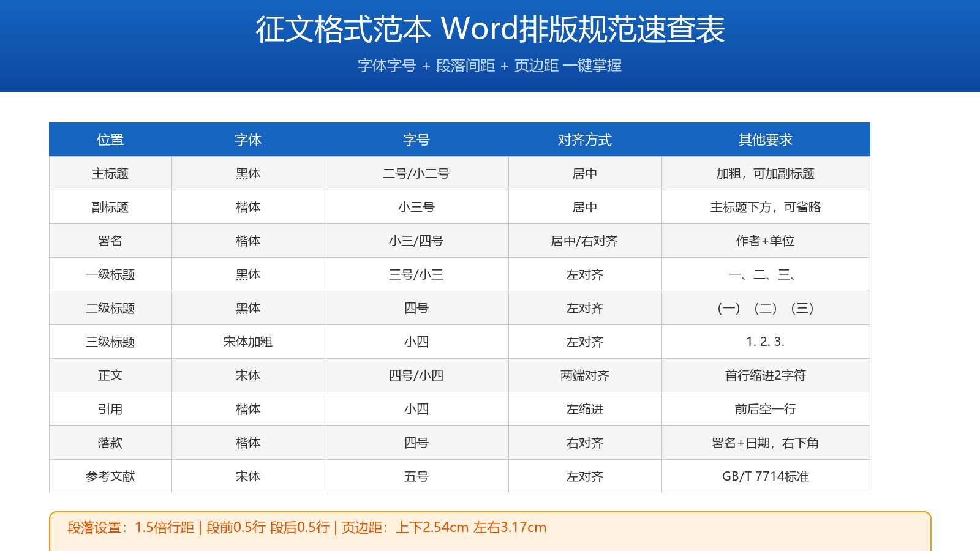The height and width of the screenshot is (551, 980).
Task: Click the 主标题 row label
Action: click(110, 173)
